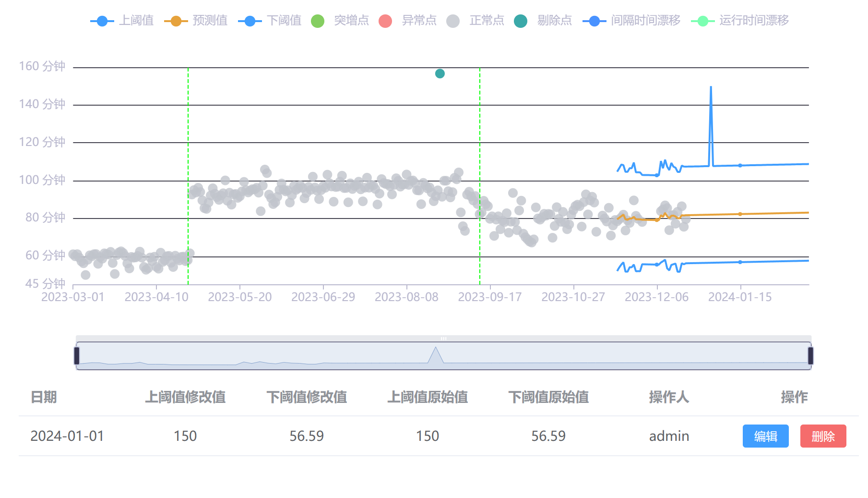Click the 编辑 button for 2024-01-01 row
The width and height of the screenshot is (868, 498).
coord(765,436)
